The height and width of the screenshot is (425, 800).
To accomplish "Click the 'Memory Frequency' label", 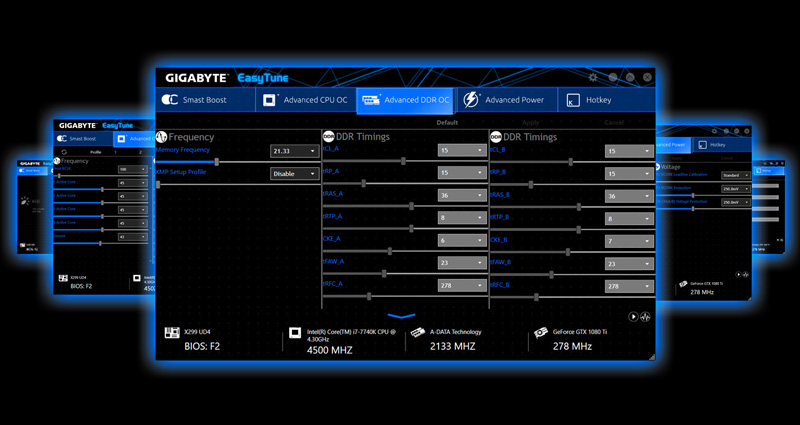I will pos(183,149).
